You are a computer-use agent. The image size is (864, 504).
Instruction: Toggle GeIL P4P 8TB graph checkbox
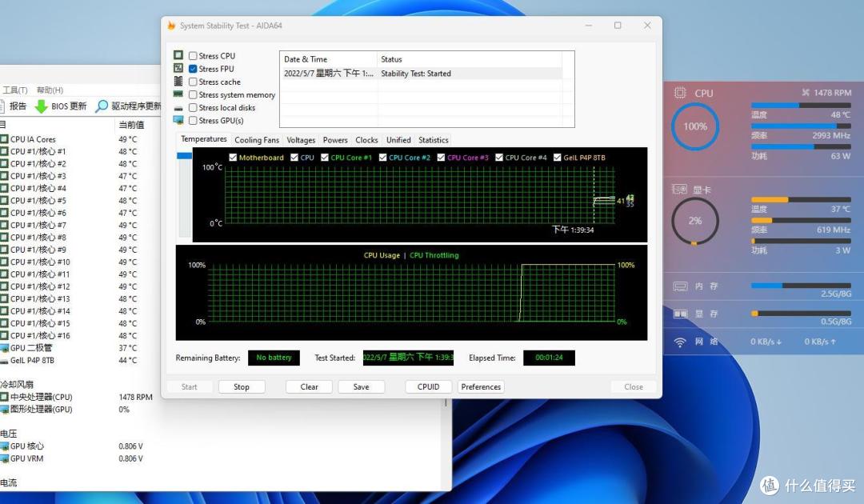[x=557, y=158]
